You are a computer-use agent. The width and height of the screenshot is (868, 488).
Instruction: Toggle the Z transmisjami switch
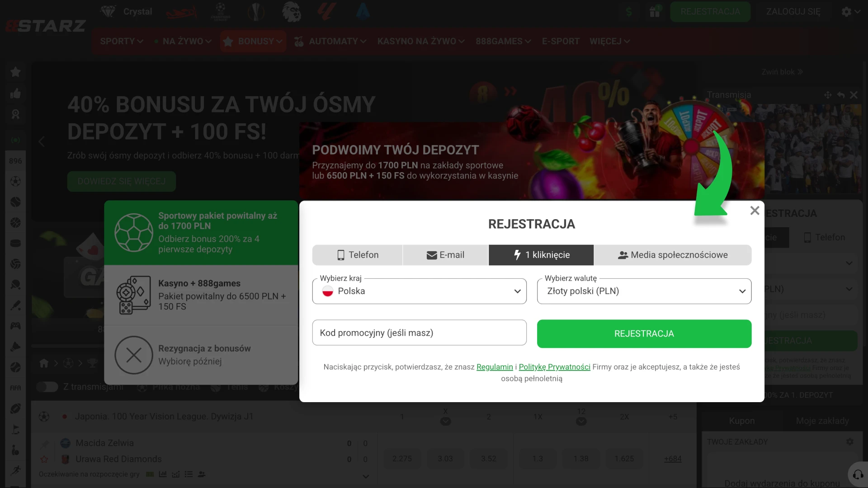(47, 387)
